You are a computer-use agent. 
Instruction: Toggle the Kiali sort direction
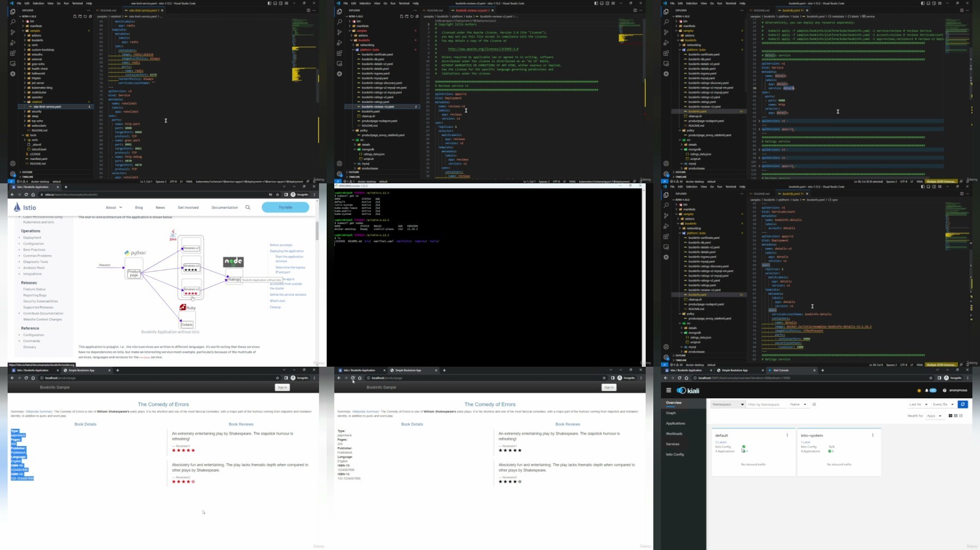point(814,404)
